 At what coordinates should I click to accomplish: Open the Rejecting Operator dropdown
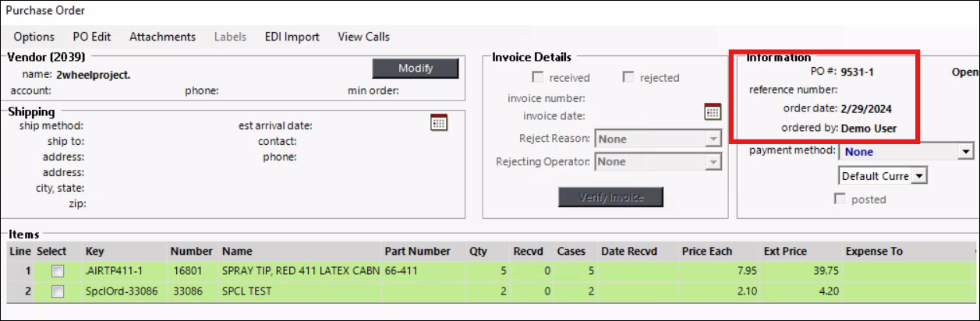point(713,162)
